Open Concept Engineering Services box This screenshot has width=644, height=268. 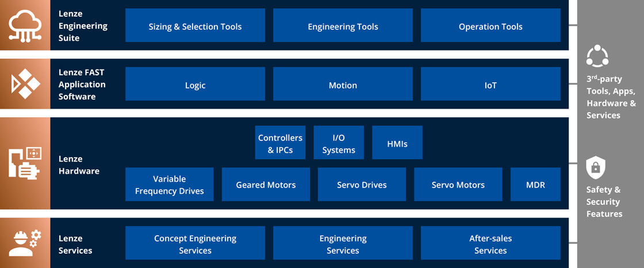[x=195, y=243]
